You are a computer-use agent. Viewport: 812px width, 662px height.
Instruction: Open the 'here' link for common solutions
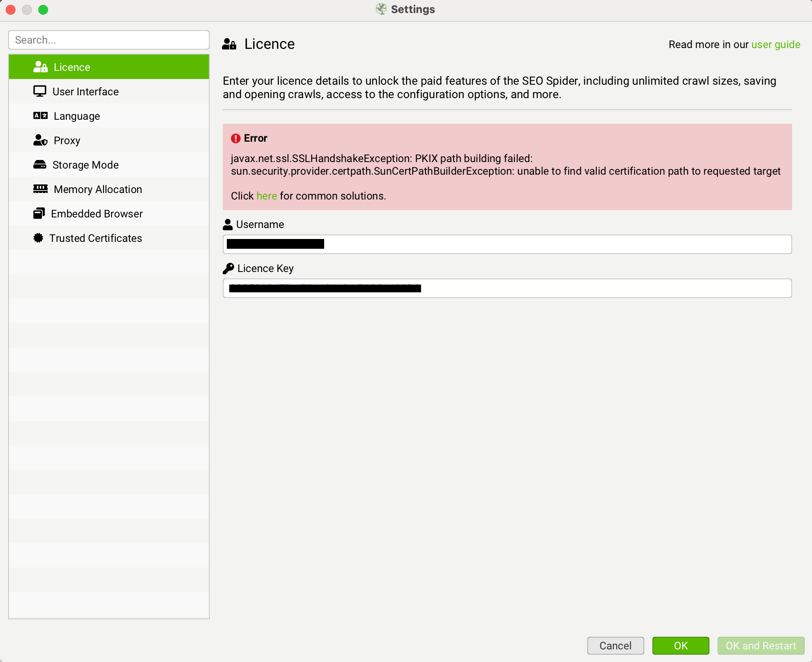pos(266,196)
